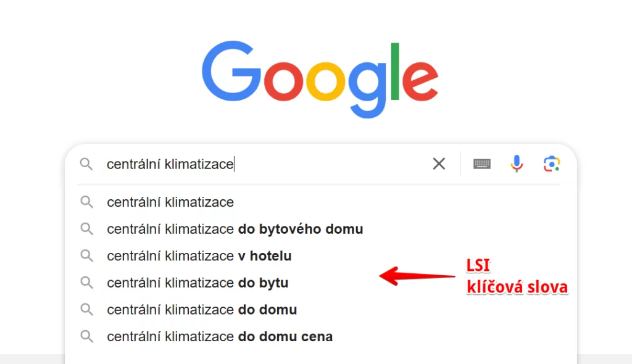The image size is (632, 364).
Task: Select suggestion 'centrální klimatizace do bytového domu'
Action: [x=235, y=229]
